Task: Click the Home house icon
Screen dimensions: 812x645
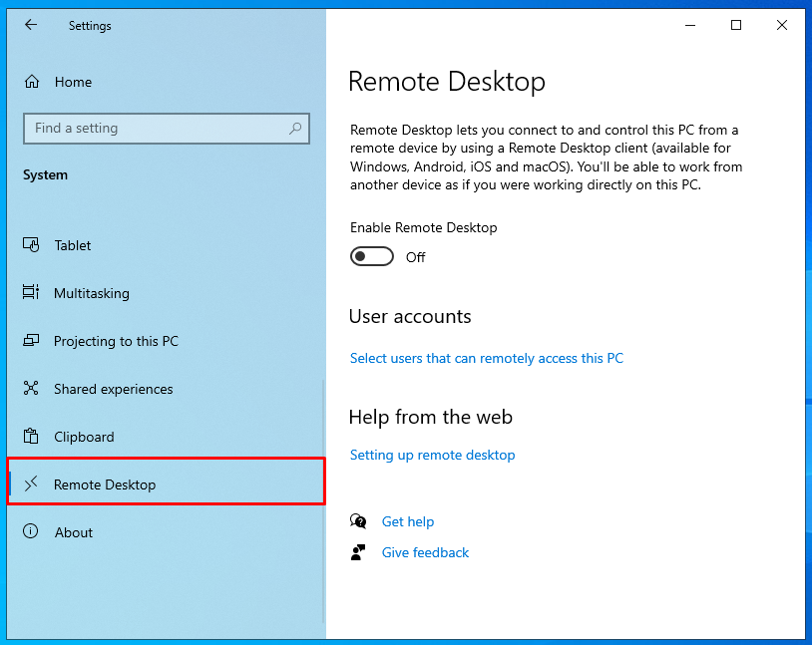Action: click(32, 82)
